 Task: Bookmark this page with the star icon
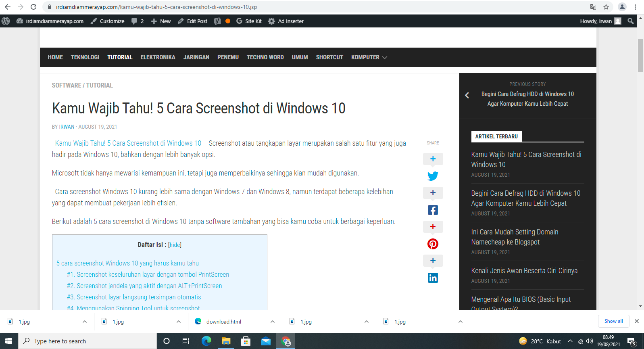606,7
